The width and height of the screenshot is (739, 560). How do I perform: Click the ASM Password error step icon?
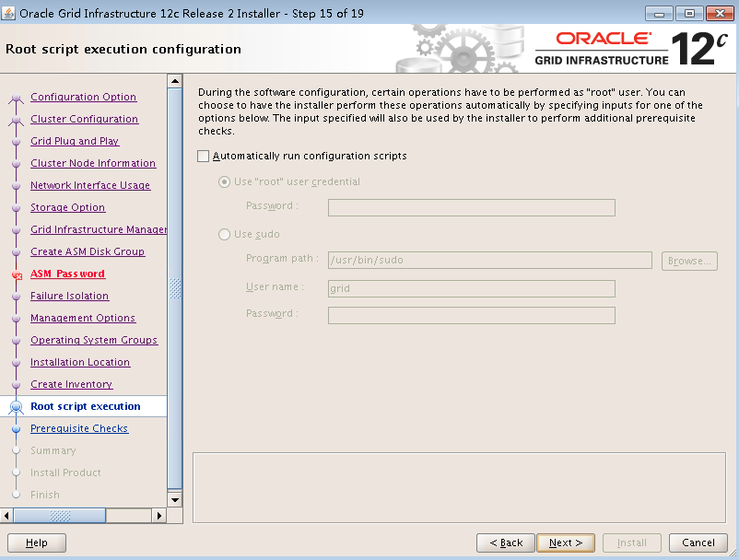tap(17, 275)
